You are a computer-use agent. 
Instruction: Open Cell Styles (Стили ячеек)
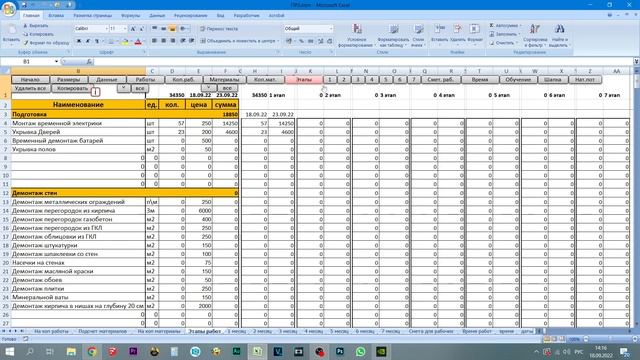[x=418, y=35]
